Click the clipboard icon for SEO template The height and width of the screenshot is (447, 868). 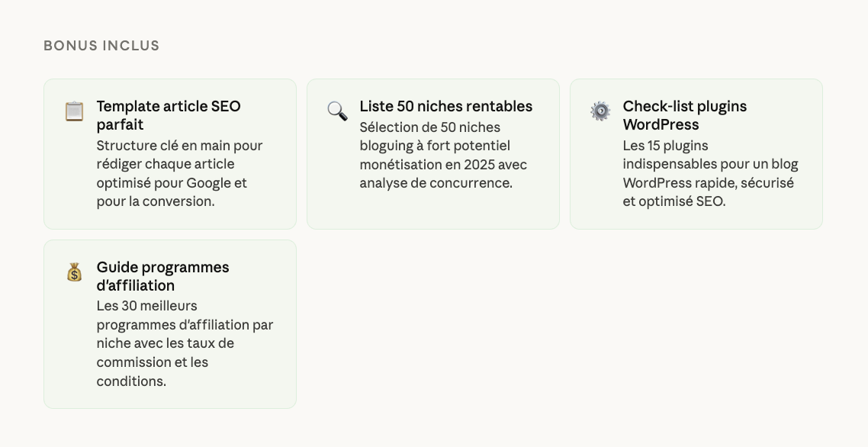pos(74,111)
